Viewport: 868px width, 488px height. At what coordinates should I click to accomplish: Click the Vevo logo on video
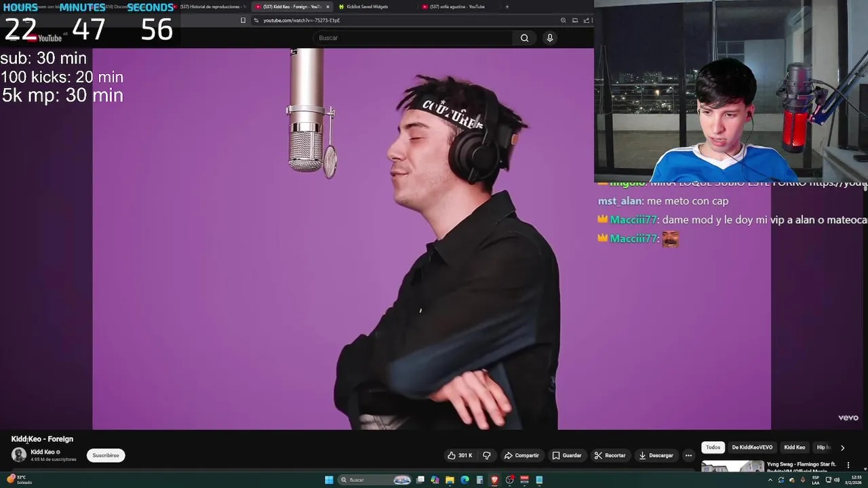[848, 418]
